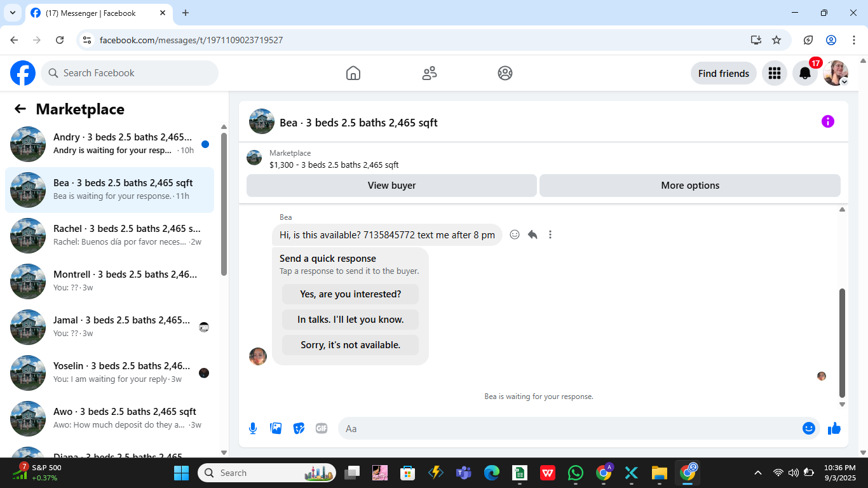
Task: Navigate back in Chrome
Action: pos(14,40)
